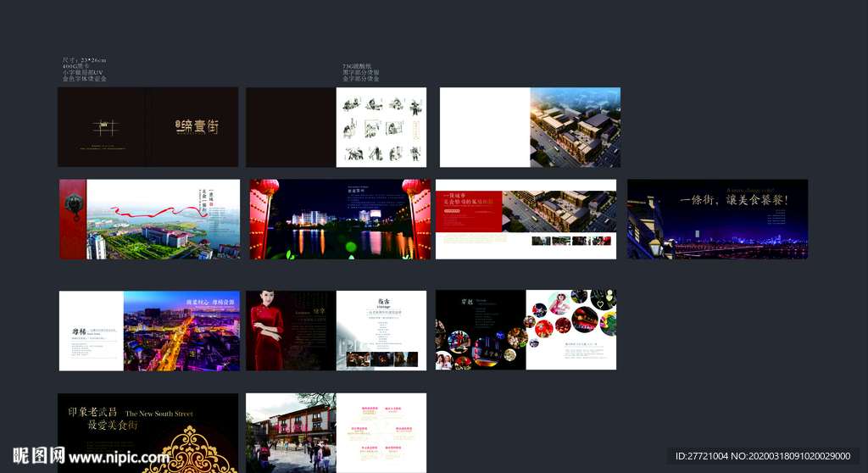Open the spread with circular photo collage
The image size is (868, 473).
click(526, 330)
